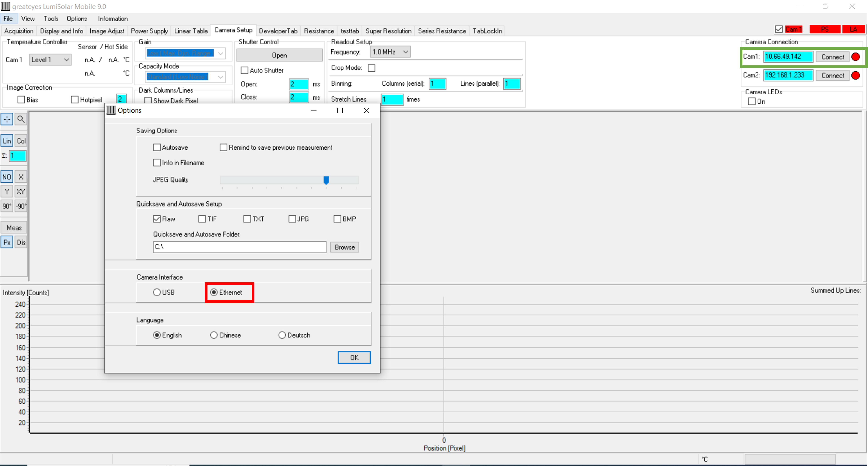Click the Meas measurement button
Viewport: 868px width, 466px height.
[14, 228]
